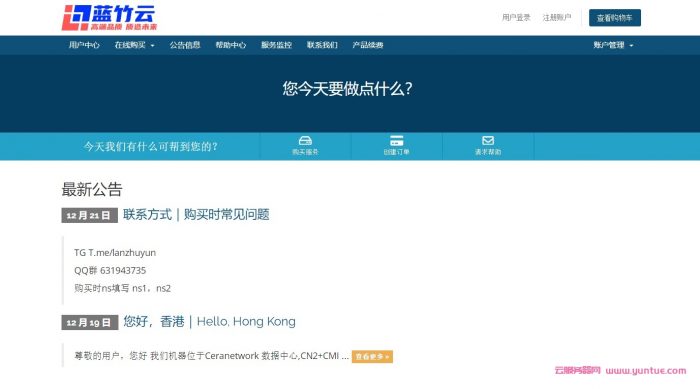The height and width of the screenshot is (389, 700).
Task: Click the 查看购物车 button
Action: [615, 18]
